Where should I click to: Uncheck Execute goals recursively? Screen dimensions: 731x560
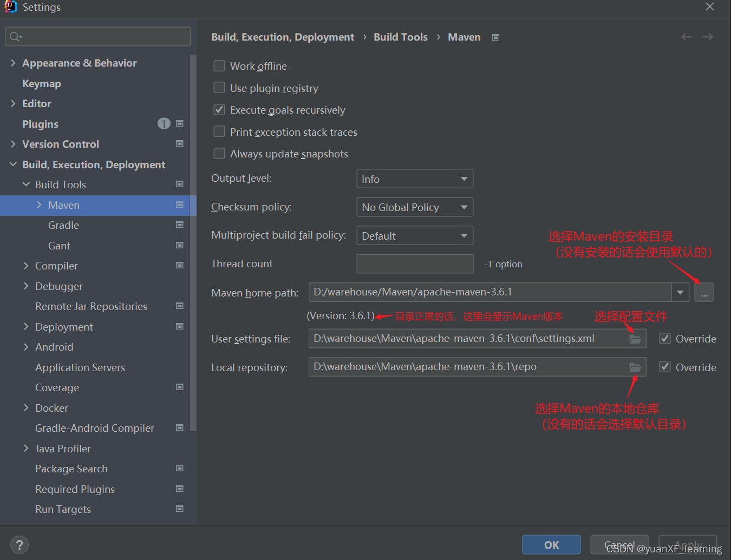click(219, 110)
